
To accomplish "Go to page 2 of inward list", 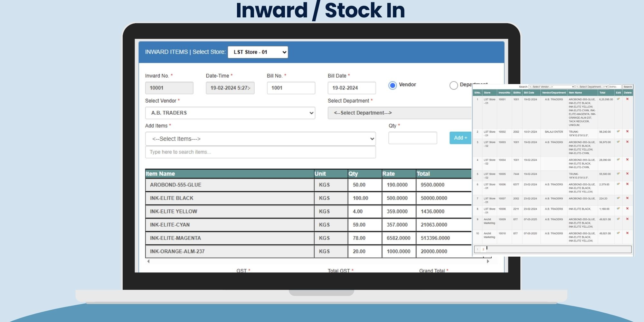I will point(483,249).
